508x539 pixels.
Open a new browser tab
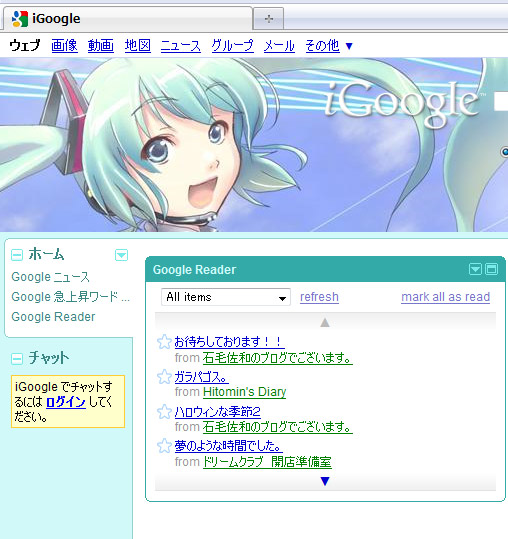(269, 19)
